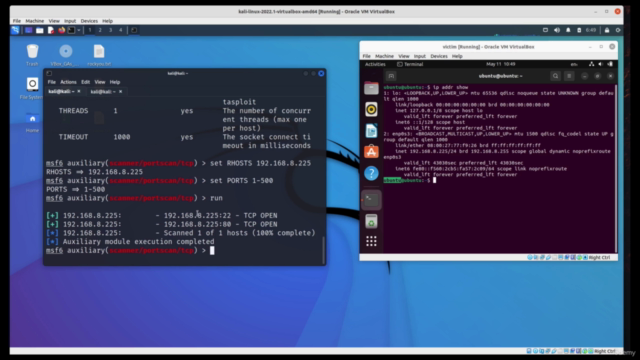Click the logout power icon in Kali panel
The height and width of the screenshot is (360, 640).
tap(618, 30)
